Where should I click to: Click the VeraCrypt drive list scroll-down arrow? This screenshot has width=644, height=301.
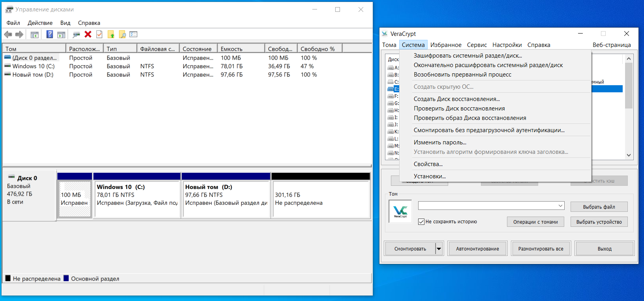[629, 155]
